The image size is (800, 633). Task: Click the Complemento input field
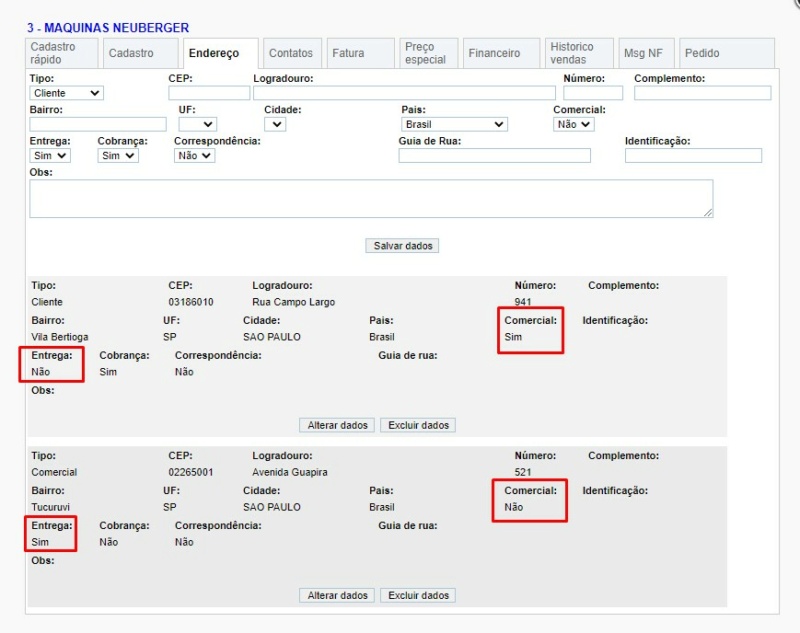pos(703,93)
